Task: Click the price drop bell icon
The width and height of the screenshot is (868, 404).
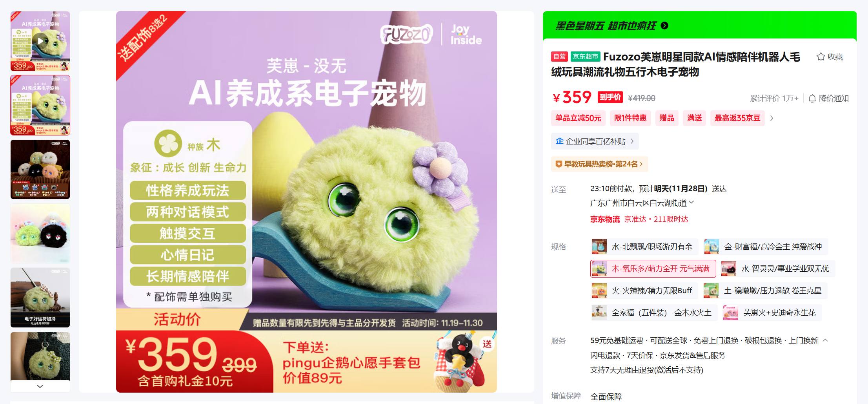Action: tap(812, 99)
